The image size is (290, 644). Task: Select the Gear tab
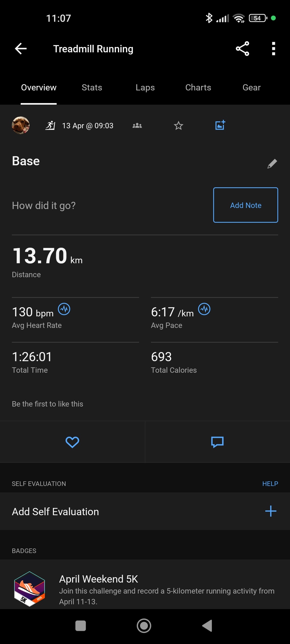[251, 87]
